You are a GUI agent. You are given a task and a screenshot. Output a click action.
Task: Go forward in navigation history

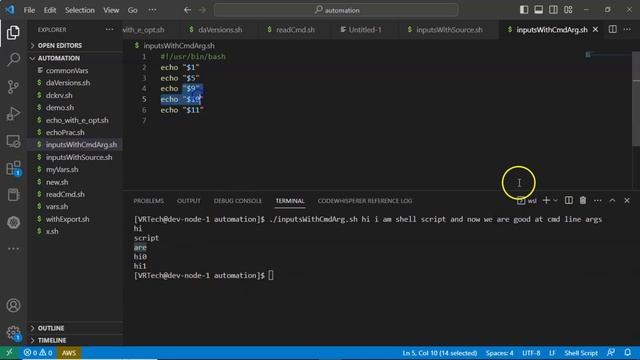click(202, 10)
